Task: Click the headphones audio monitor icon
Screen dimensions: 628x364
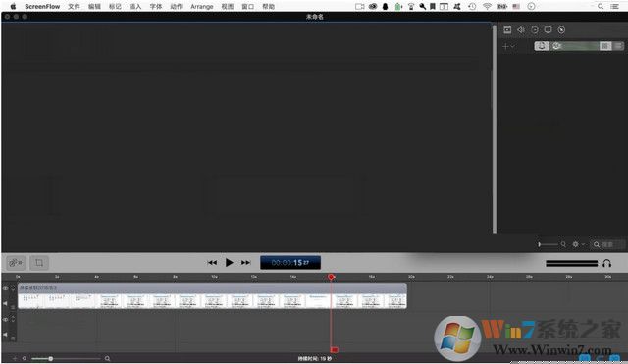Action: point(606,263)
